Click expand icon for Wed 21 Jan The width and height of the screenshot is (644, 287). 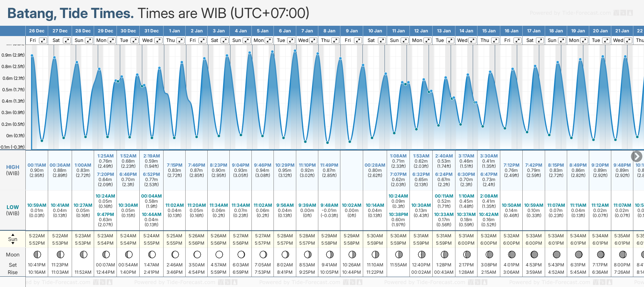(629, 40)
